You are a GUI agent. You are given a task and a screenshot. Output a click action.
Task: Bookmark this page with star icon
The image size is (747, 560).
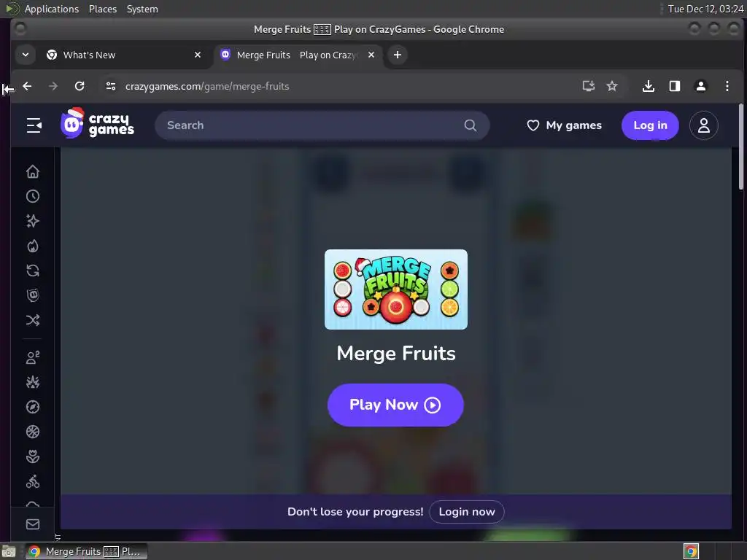point(612,86)
